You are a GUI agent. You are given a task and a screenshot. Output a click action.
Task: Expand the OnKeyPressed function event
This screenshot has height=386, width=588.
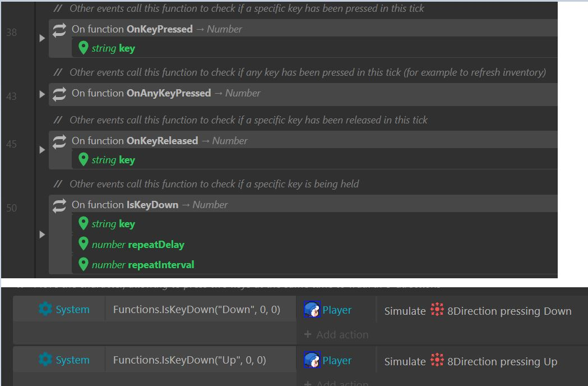pos(42,38)
